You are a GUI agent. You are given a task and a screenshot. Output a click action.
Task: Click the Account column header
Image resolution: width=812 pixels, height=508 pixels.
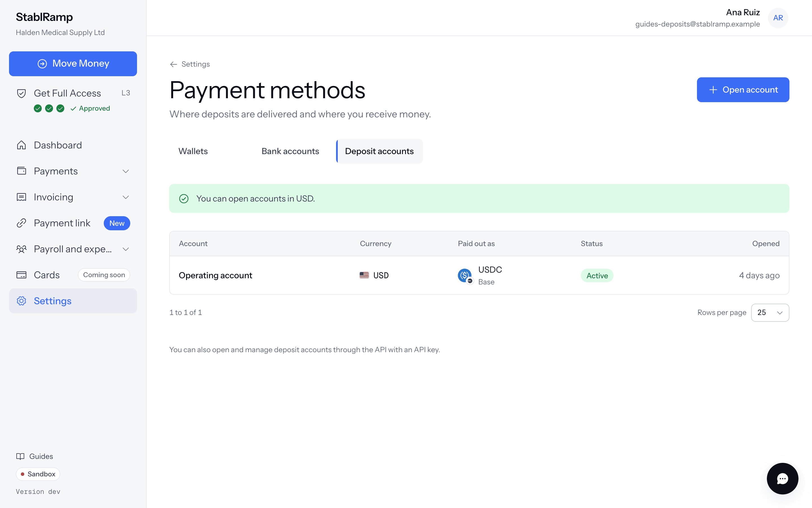(193, 244)
